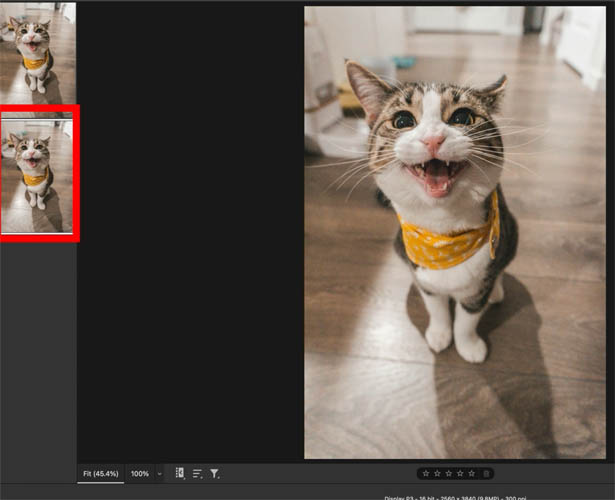
Task: Mark image for deletion with trash icon
Action: [486, 474]
